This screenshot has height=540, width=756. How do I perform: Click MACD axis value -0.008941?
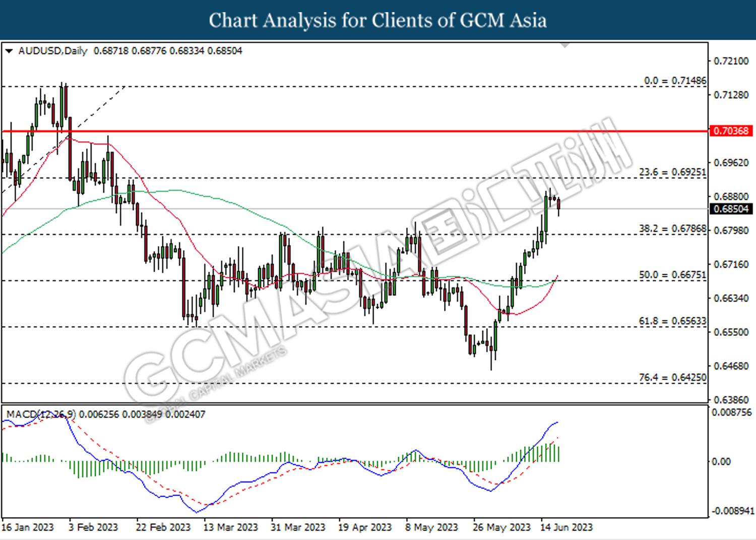[733, 511]
